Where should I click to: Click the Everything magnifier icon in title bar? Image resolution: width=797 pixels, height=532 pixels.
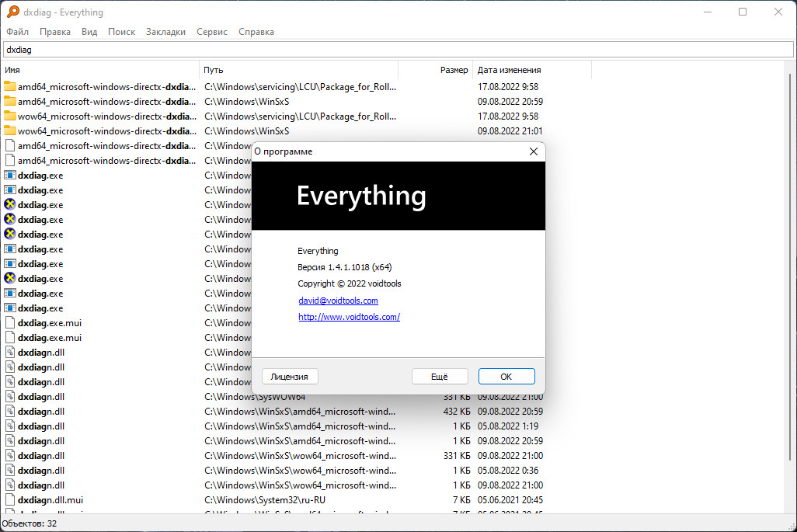pos(12,12)
